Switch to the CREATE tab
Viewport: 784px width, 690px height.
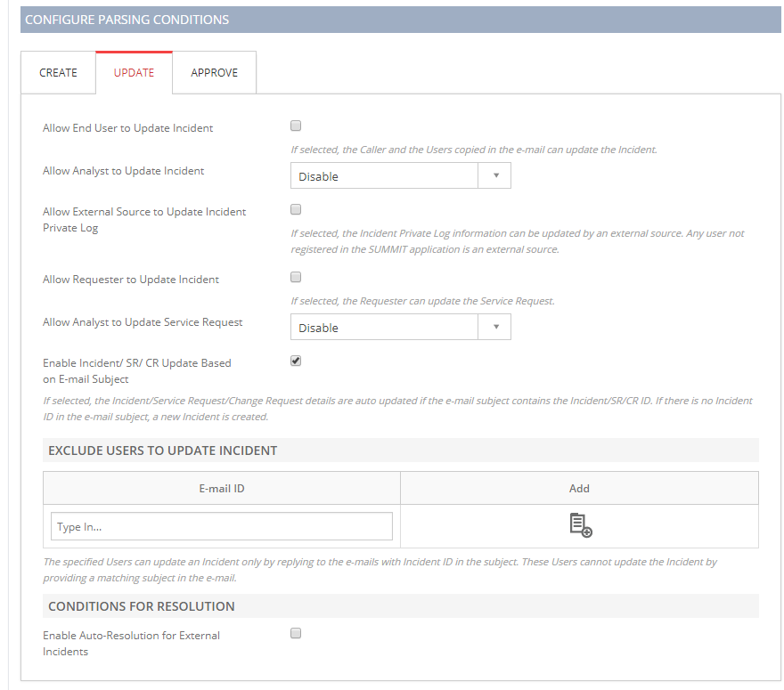click(x=58, y=73)
